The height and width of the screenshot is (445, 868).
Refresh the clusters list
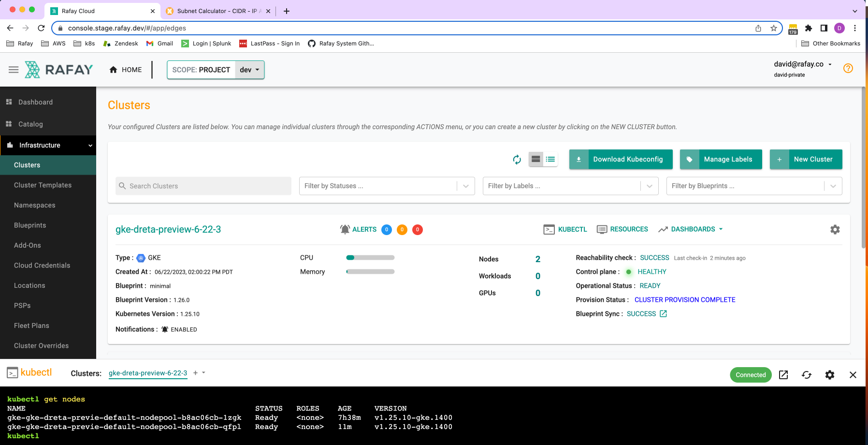pyautogui.click(x=517, y=159)
